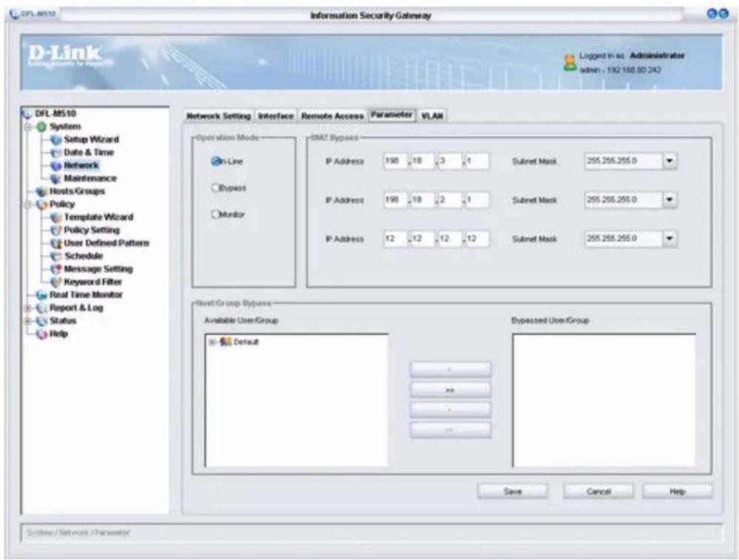Open Schedule in the tree
The width and height of the screenshot is (739, 560).
click(84, 256)
